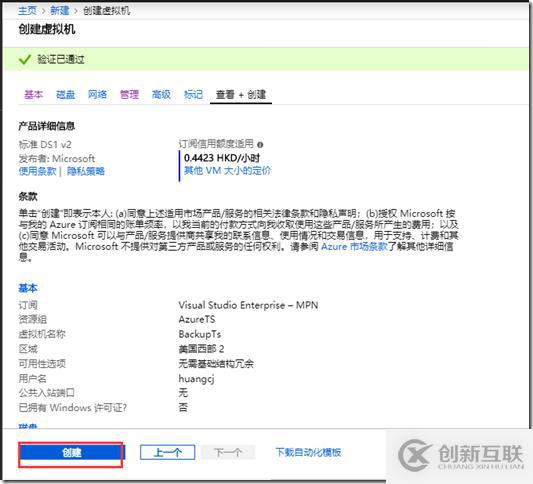Image resolution: width=533 pixels, height=484 pixels.
Task: Click the 创建虚拟机 breadcrumb item
Action: pos(106,11)
